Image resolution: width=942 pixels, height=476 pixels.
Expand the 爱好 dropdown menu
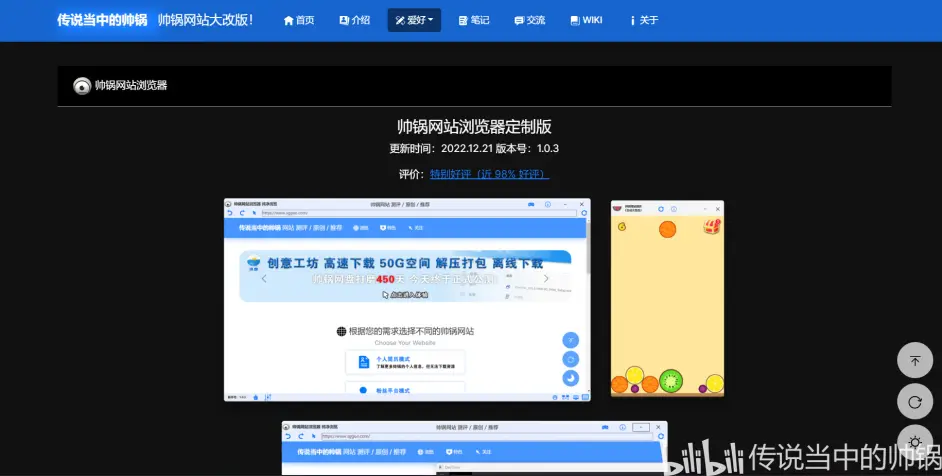coord(415,20)
